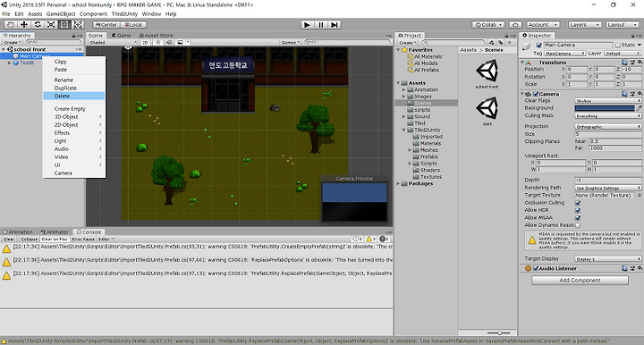The image size is (644, 345).
Task: Open the GameObject menu
Action: [x=61, y=14]
